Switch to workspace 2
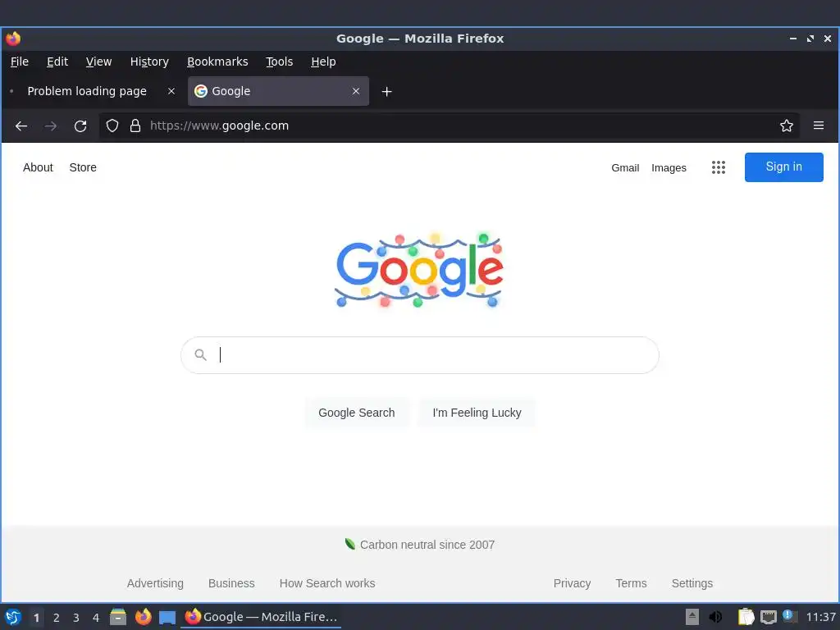The width and height of the screenshot is (840, 630). coord(57,618)
